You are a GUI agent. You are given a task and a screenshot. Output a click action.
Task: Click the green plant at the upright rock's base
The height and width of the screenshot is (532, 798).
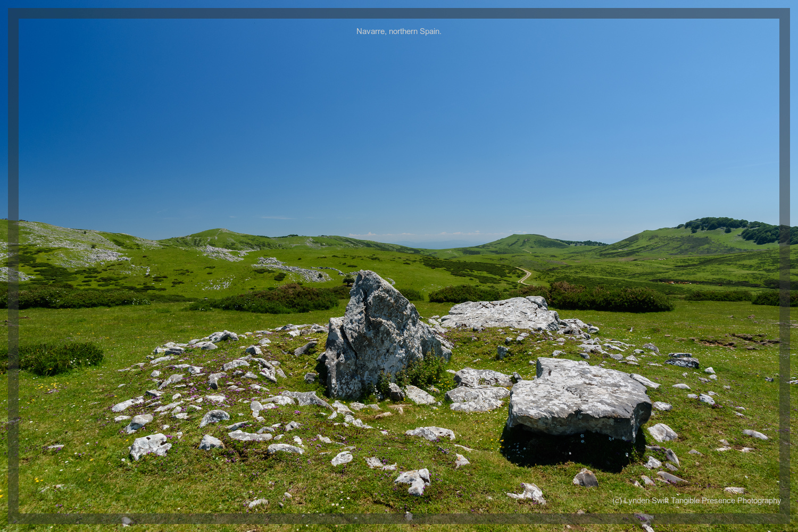(x=423, y=372)
